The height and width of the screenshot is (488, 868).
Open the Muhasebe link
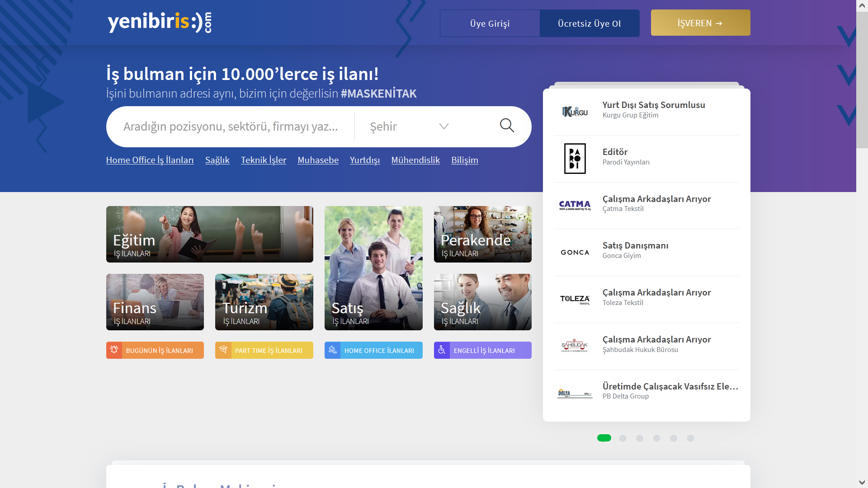pyautogui.click(x=318, y=160)
